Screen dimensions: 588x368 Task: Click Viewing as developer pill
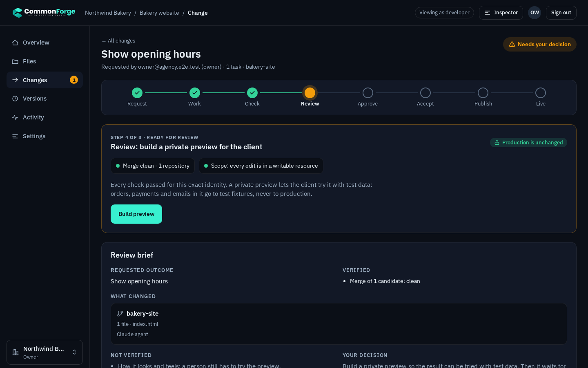click(444, 13)
